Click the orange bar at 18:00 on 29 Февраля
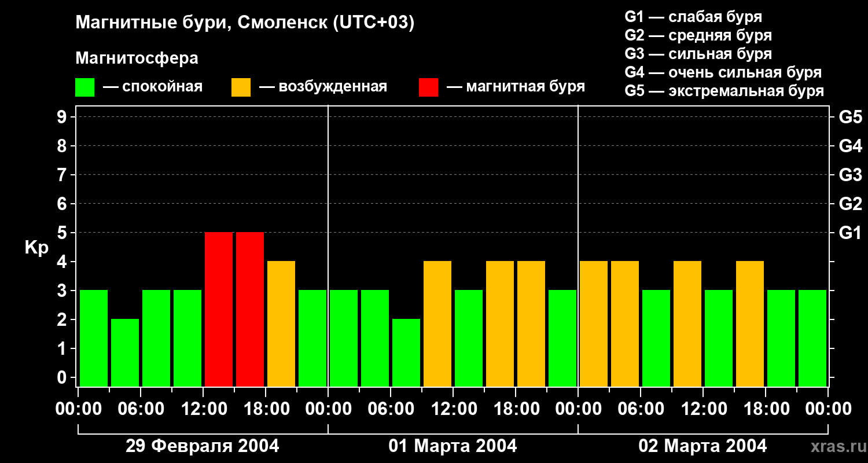 point(281,324)
